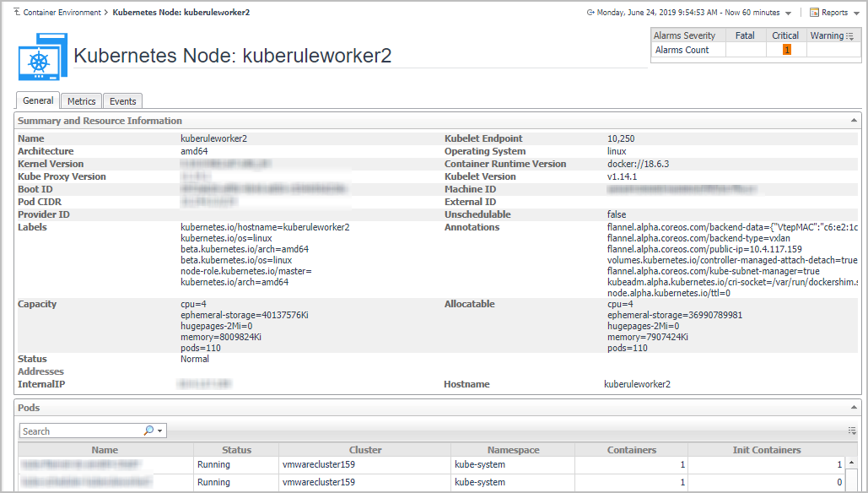
Task: Click the orange critical alarm count
Action: (x=786, y=50)
